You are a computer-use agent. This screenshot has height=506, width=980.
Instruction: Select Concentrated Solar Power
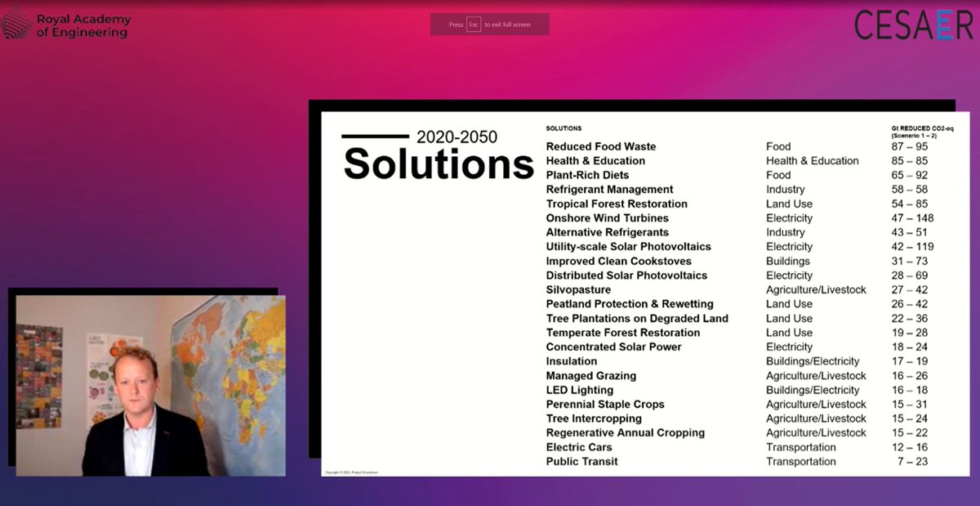[x=613, y=347]
